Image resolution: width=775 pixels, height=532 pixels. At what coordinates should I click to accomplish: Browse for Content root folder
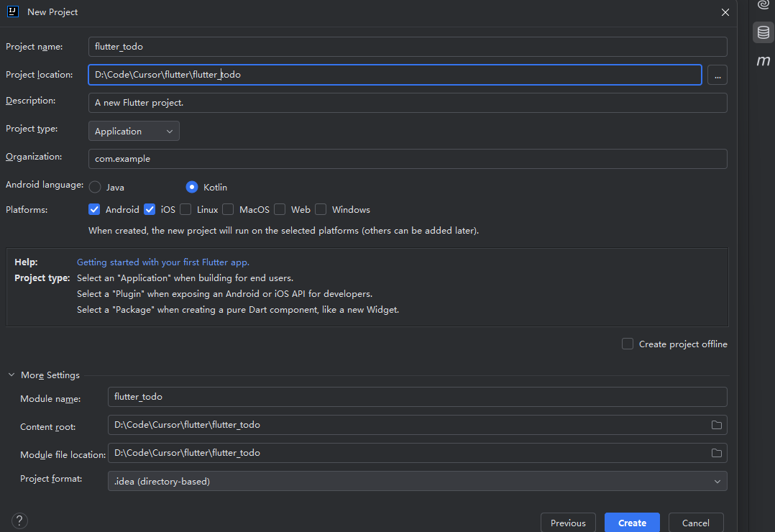click(x=716, y=425)
